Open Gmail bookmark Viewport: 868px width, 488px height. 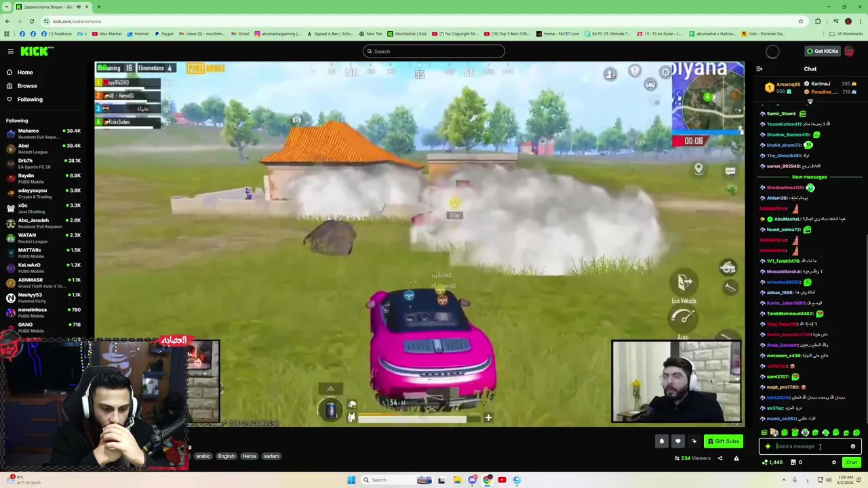[240, 34]
